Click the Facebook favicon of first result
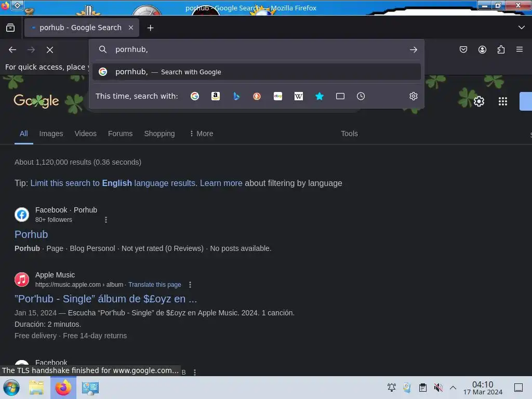Viewport: 532px width, 399px height. 22,215
